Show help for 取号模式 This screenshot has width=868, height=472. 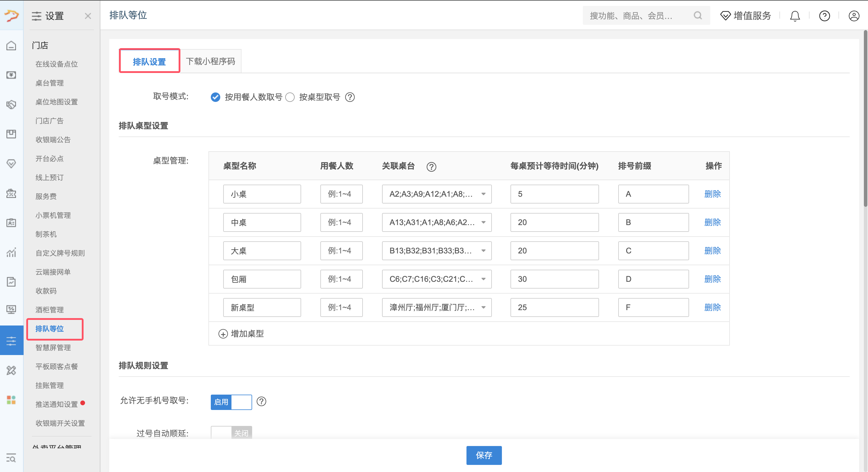350,97
